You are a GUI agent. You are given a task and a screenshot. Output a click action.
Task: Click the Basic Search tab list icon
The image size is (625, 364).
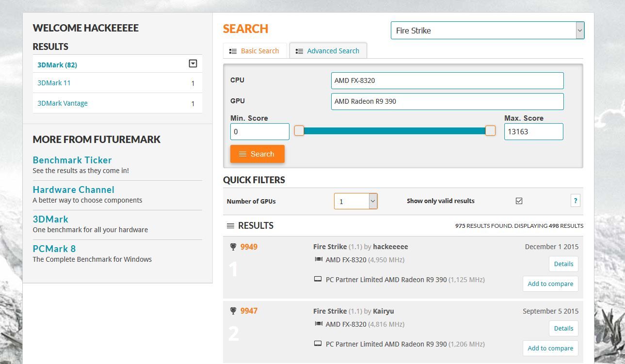coord(233,51)
